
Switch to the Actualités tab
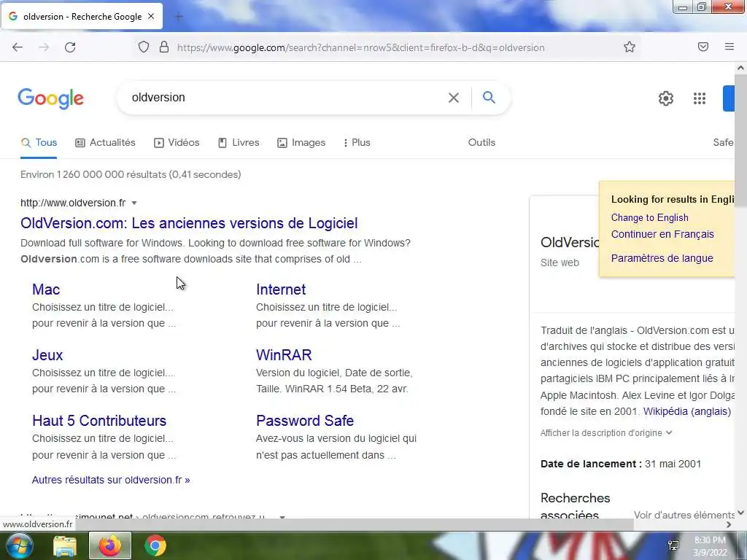pos(105,142)
